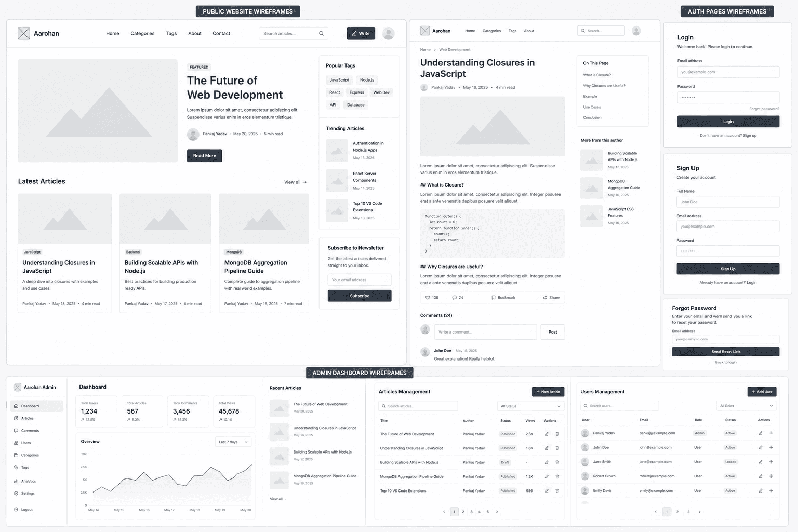The image size is (798, 532).
Task: Open the 'Last 7 days' overview dropdown
Action: pyautogui.click(x=233, y=442)
